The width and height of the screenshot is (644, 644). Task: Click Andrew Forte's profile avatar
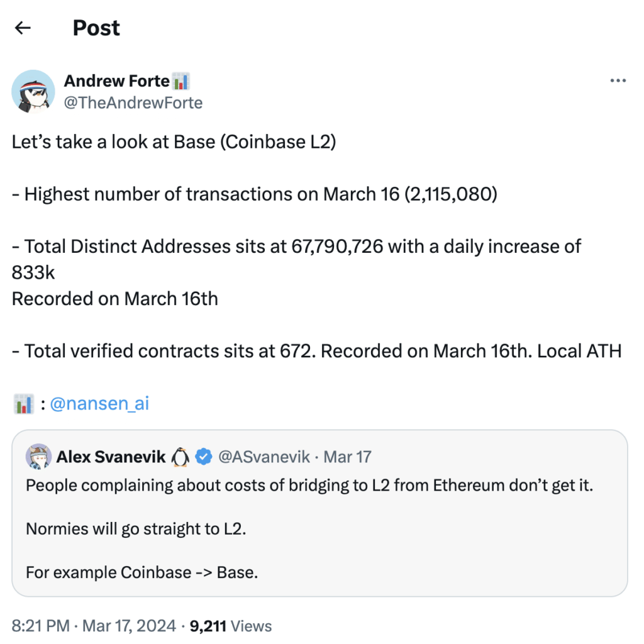pyautogui.click(x=33, y=91)
